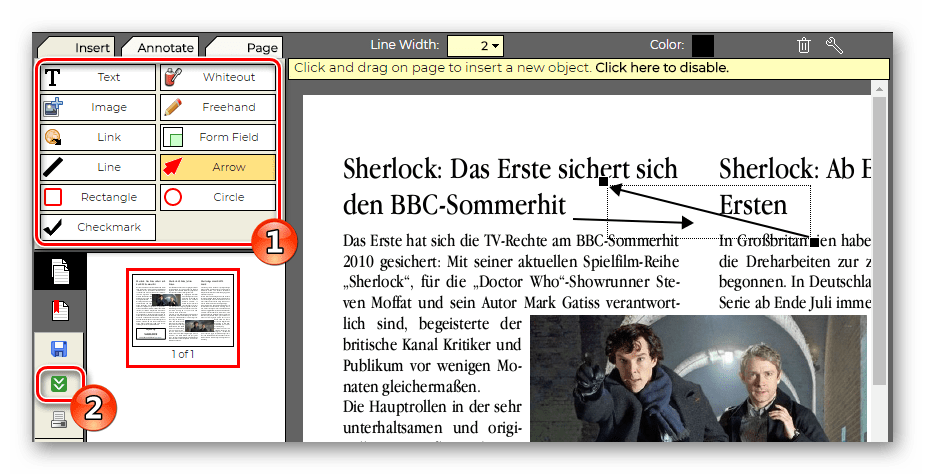925x474 pixels.
Task: Click the "Click here to disable" link
Action: (x=662, y=68)
